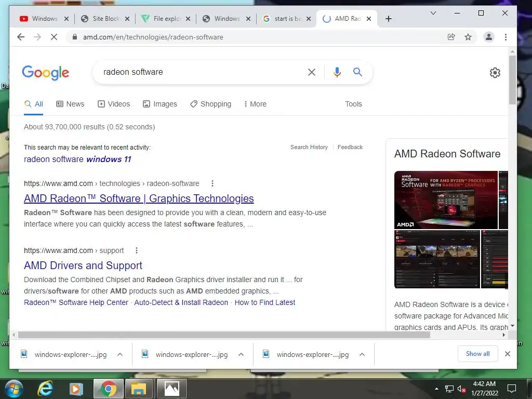Open options dots for AMD Drivers and Support result
The width and height of the screenshot is (532, 399).
click(137, 250)
